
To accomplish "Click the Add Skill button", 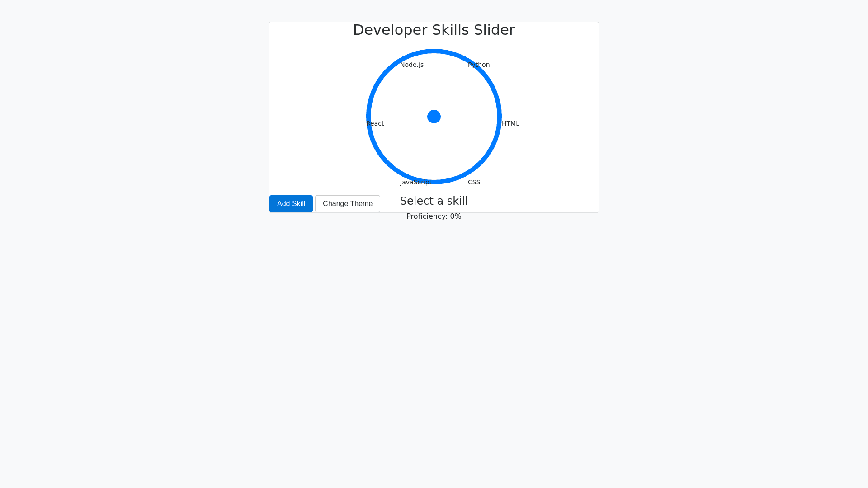I will 291,204.
